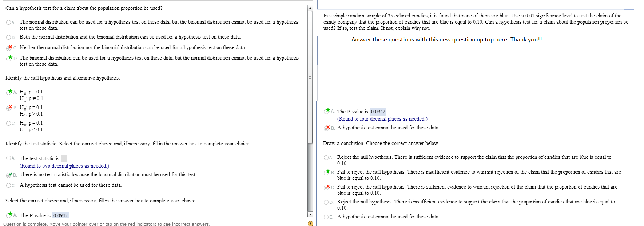Viewport: 644px width, 226px height.
Task: Choose conclusion C fail to reject, sufficient evidence
Action: (326, 187)
